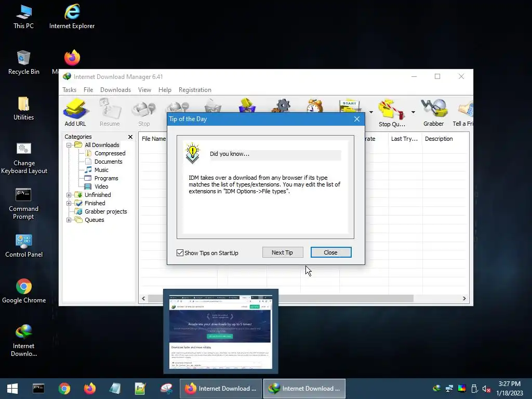
Task: Uncheck Show Tips on StartUp checkbox
Action: (x=180, y=253)
